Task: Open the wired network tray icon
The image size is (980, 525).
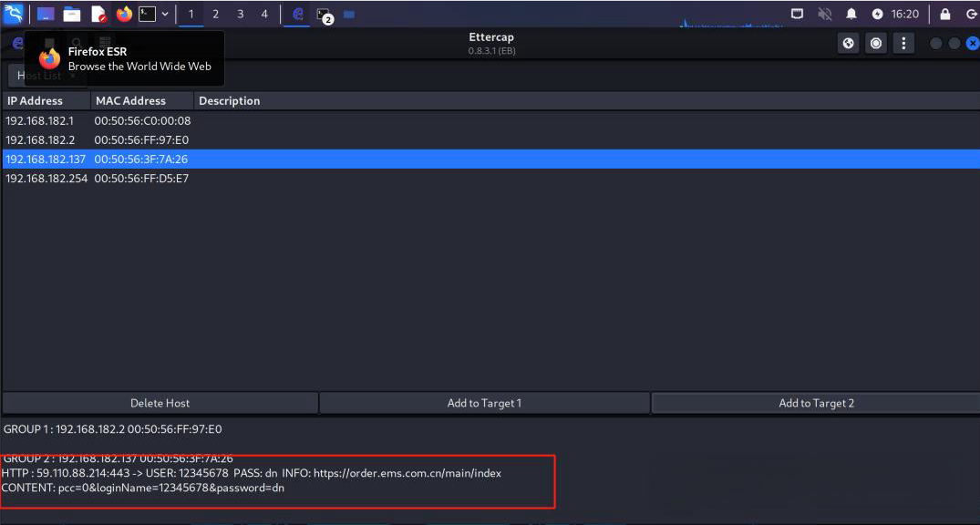Action: 797,14
